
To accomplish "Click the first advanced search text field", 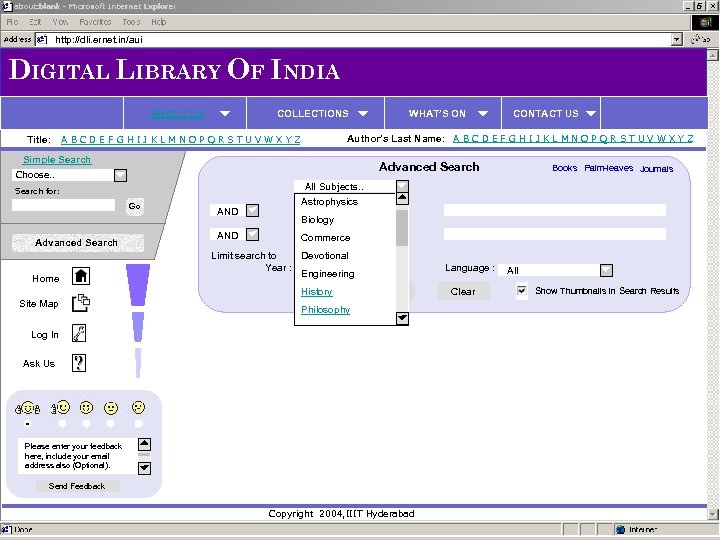I will pyautogui.click(x=555, y=210).
